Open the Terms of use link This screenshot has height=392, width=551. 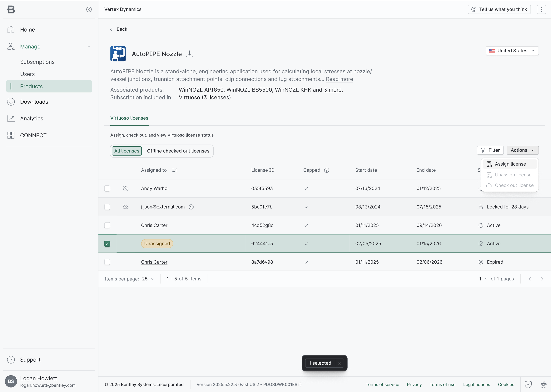click(442, 384)
